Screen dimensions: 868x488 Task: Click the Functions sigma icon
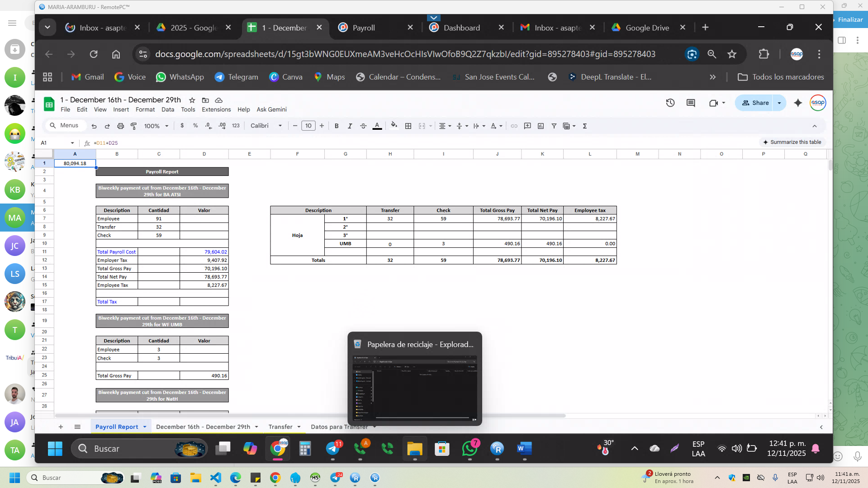[584, 126]
